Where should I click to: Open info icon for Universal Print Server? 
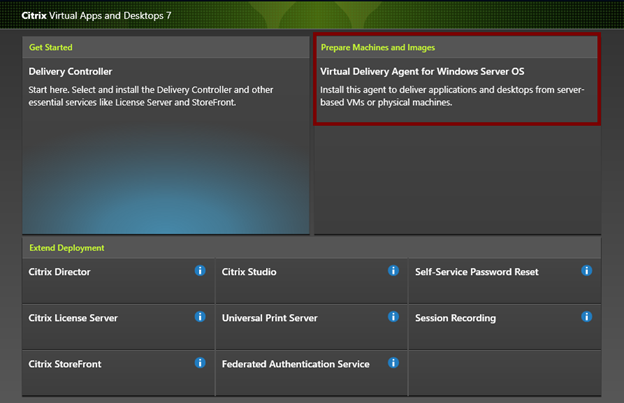click(393, 317)
